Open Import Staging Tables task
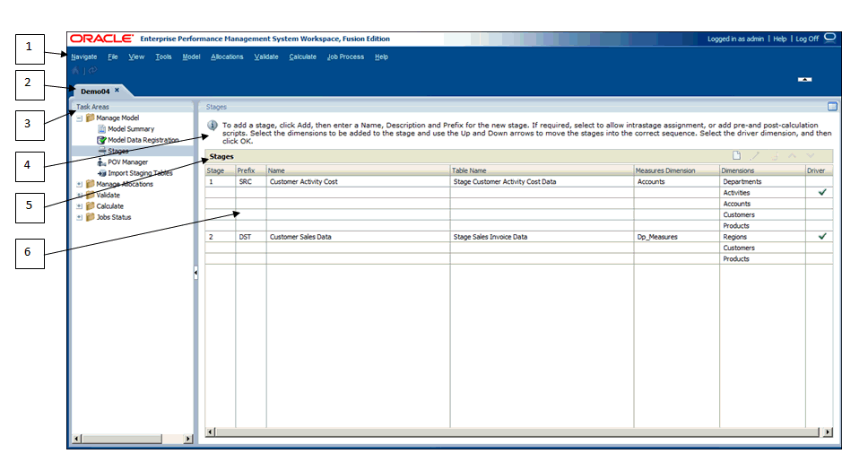Viewport: 868px width, 471px height. pyautogui.click(x=140, y=173)
